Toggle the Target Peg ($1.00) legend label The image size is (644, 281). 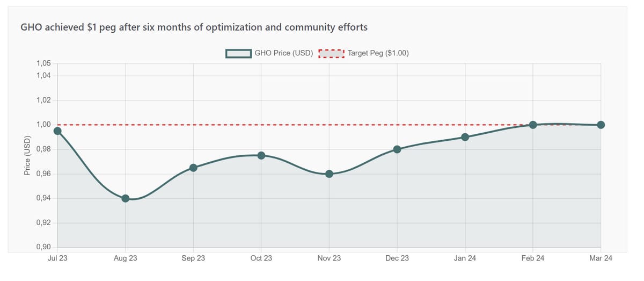click(378, 53)
